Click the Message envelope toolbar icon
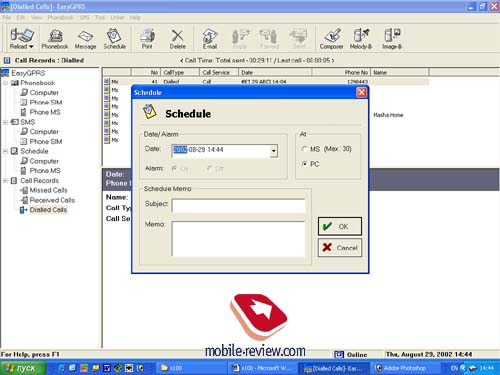 point(85,39)
